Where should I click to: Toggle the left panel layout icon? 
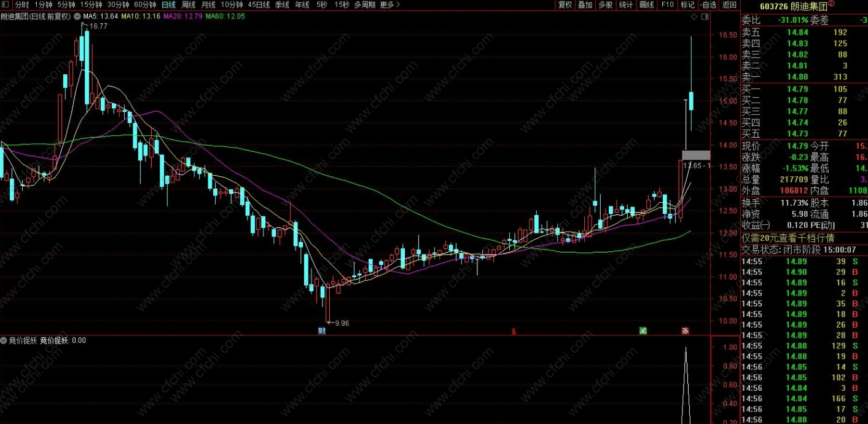[x=5, y=5]
